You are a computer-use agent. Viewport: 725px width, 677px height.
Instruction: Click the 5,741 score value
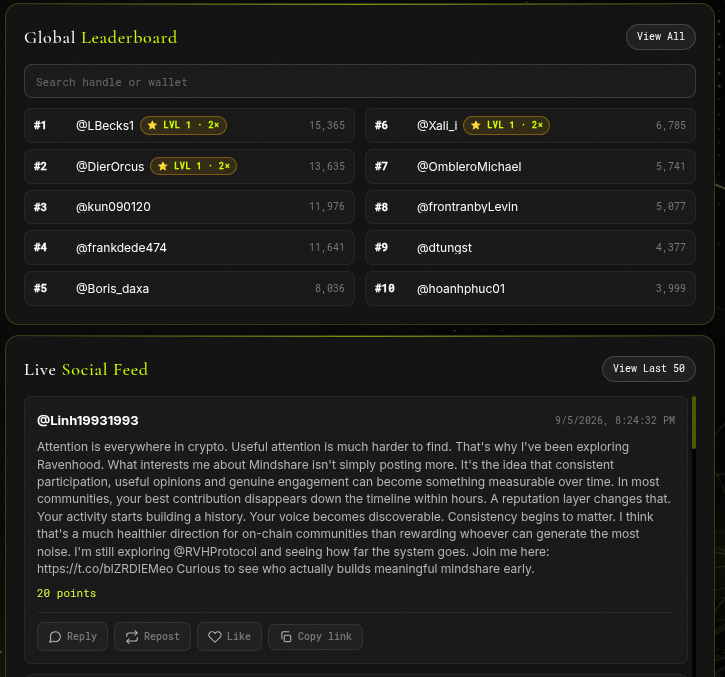click(670, 166)
